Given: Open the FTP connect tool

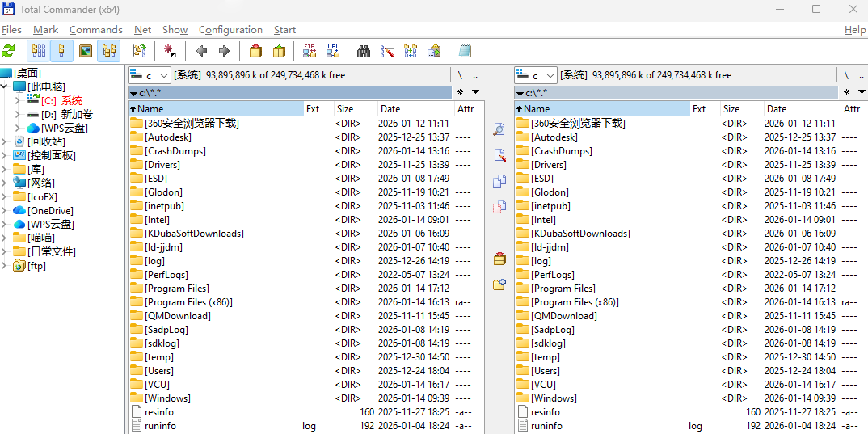Looking at the screenshot, I should 309,51.
